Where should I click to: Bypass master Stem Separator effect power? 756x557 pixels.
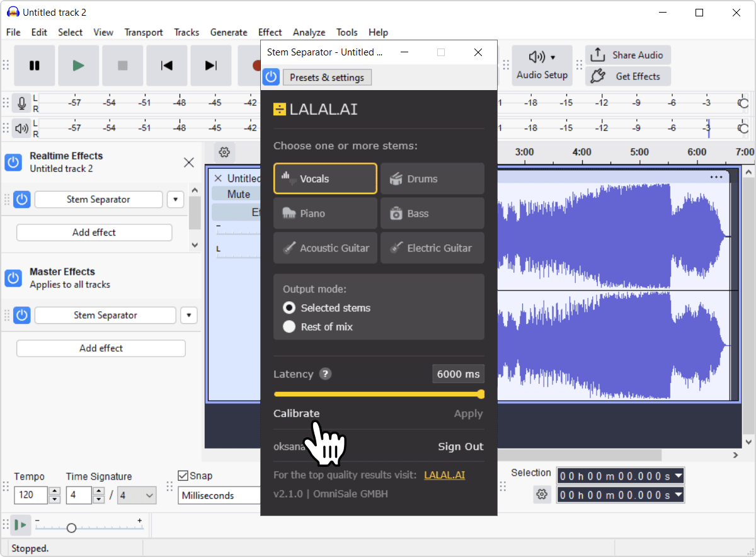click(22, 315)
